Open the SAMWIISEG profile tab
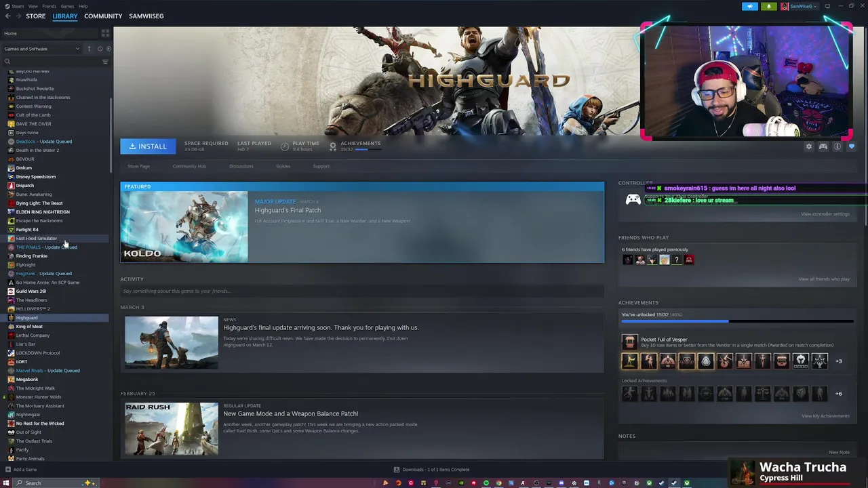The height and width of the screenshot is (488, 868). tap(146, 16)
